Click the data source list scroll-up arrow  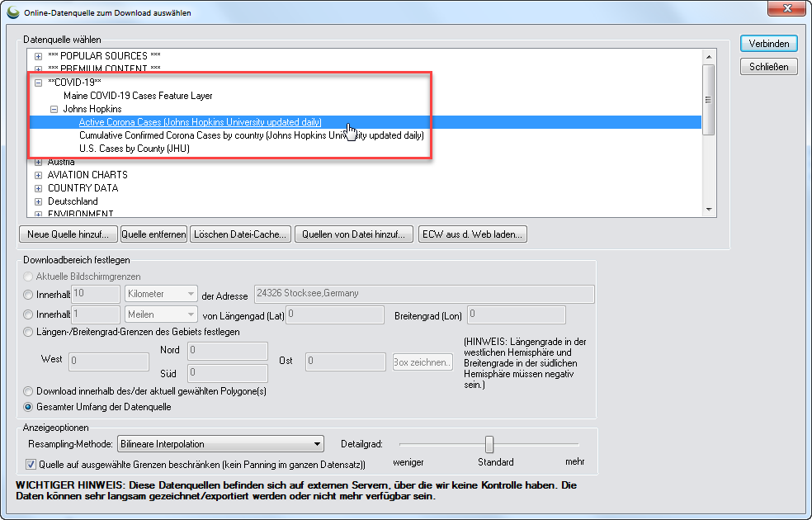[709, 56]
